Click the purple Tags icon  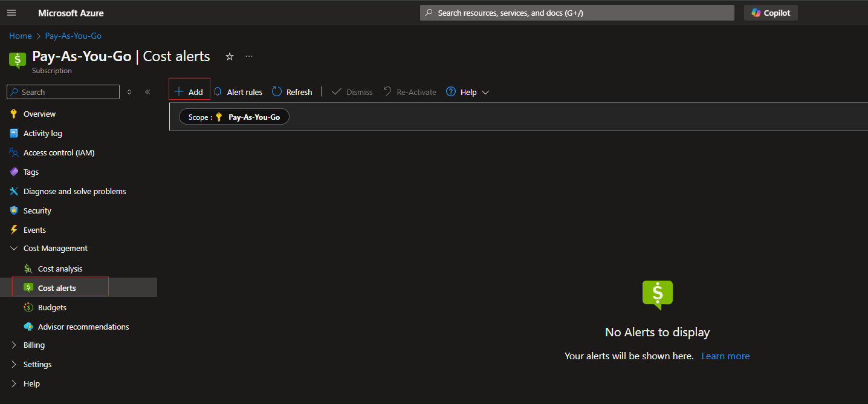tap(14, 172)
